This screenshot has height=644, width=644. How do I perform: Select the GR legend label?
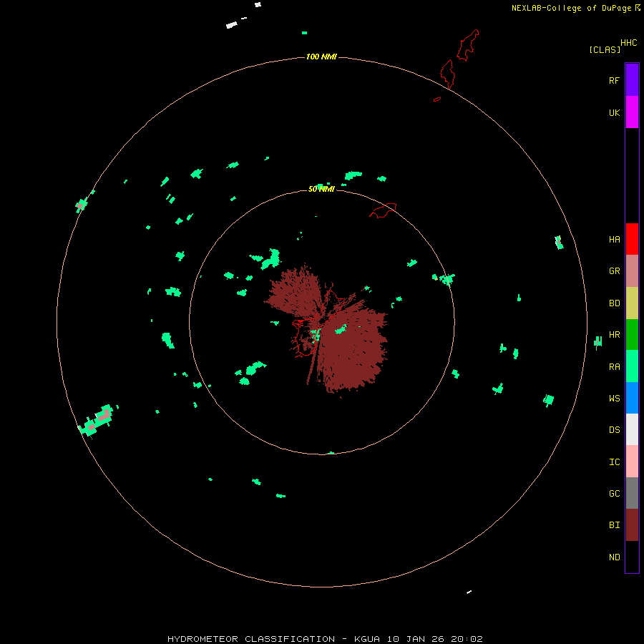[614, 271]
